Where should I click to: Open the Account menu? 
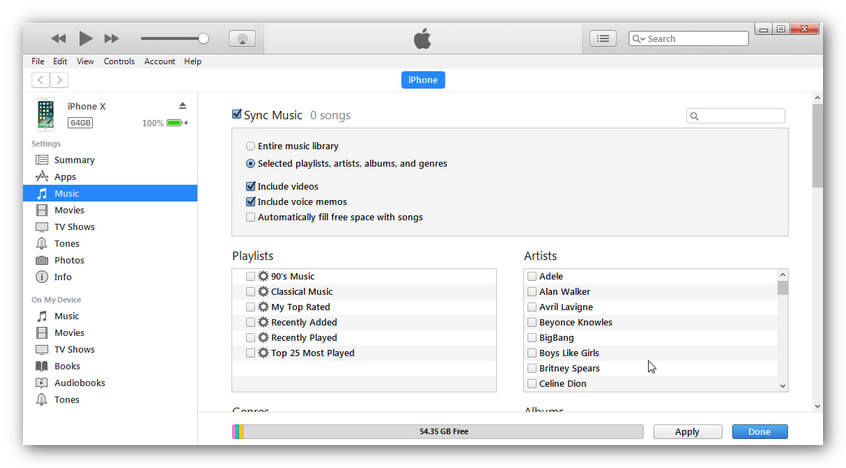159,61
